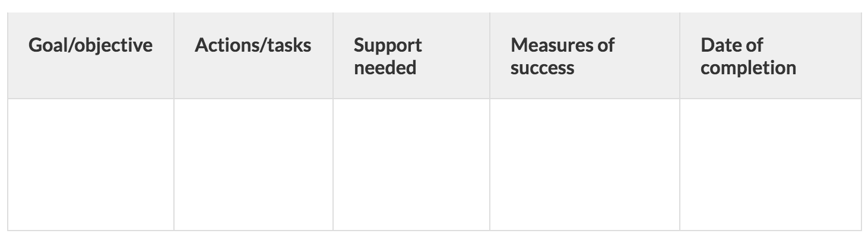Click the word "success" in the header
This screenshot has height=246, width=868.
pyautogui.click(x=542, y=68)
